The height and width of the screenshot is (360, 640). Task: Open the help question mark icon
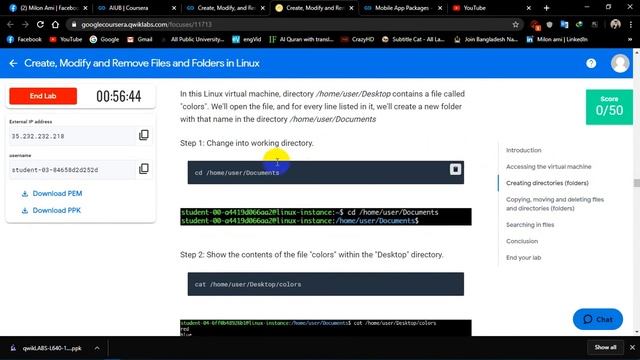591,63
